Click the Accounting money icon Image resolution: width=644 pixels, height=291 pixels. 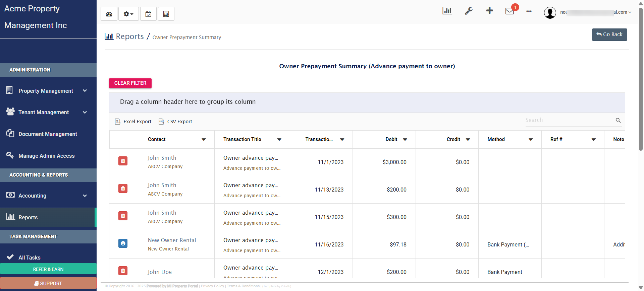click(x=10, y=195)
